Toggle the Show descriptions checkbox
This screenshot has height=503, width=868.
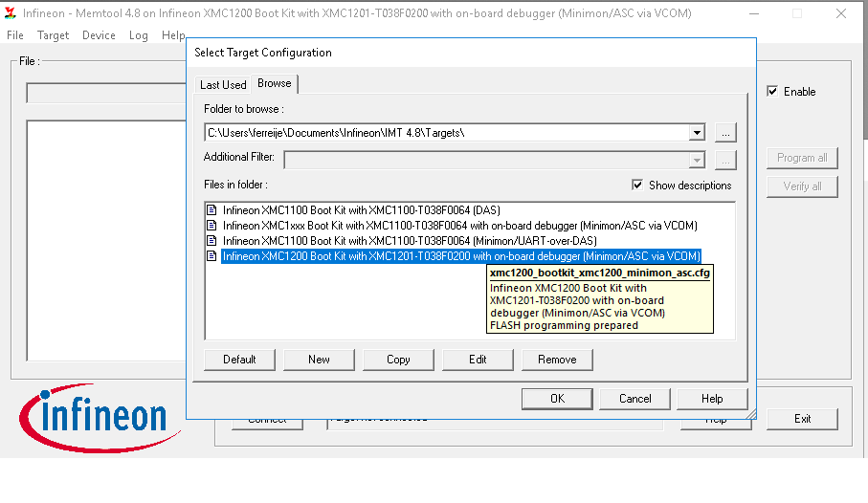pos(637,185)
